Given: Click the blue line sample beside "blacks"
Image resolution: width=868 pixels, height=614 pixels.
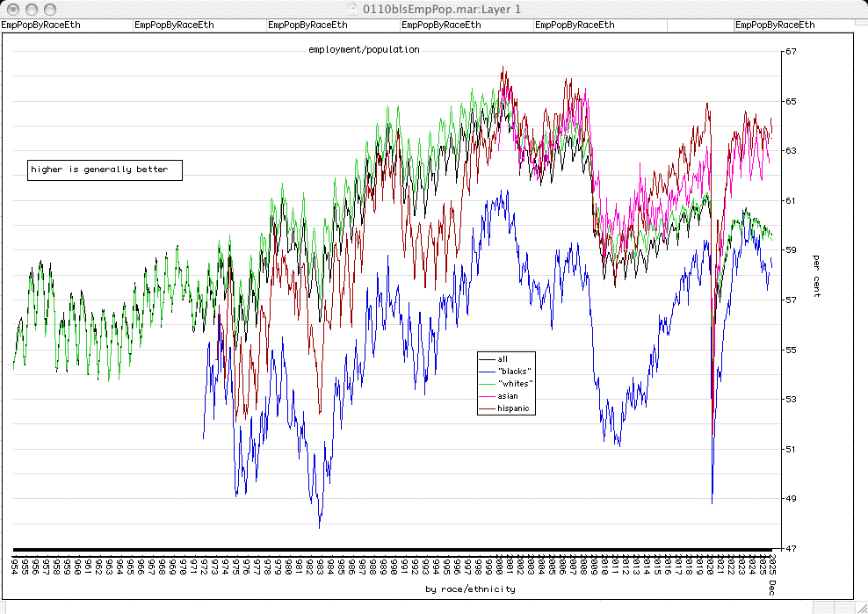Looking at the screenshot, I should [x=487, y=371].
